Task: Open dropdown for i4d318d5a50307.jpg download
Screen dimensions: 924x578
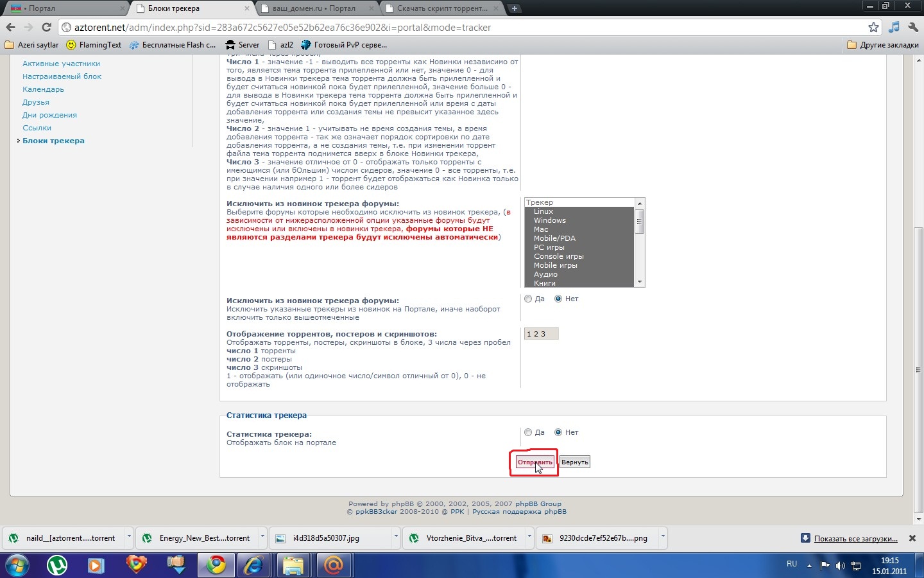Action: pyautogui.click(x=396, y=538)
